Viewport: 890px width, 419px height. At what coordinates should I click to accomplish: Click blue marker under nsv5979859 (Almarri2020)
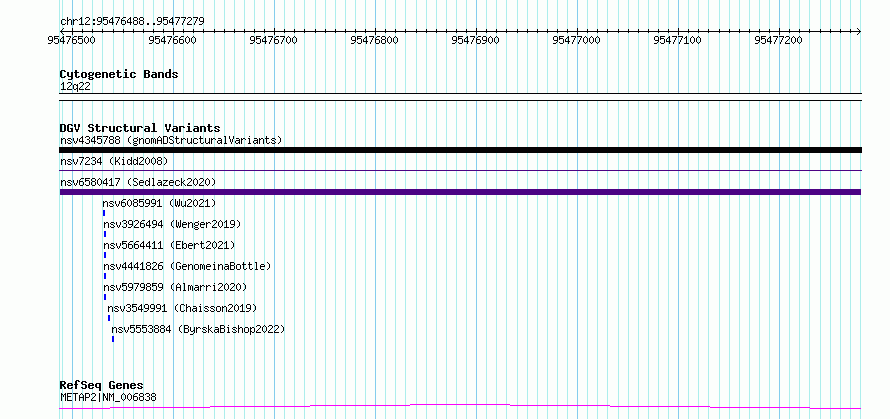click(105, 297)
